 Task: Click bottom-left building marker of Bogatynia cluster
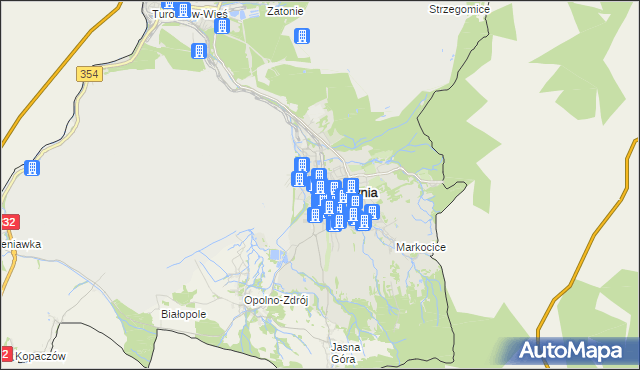click(x=315, y=215)
